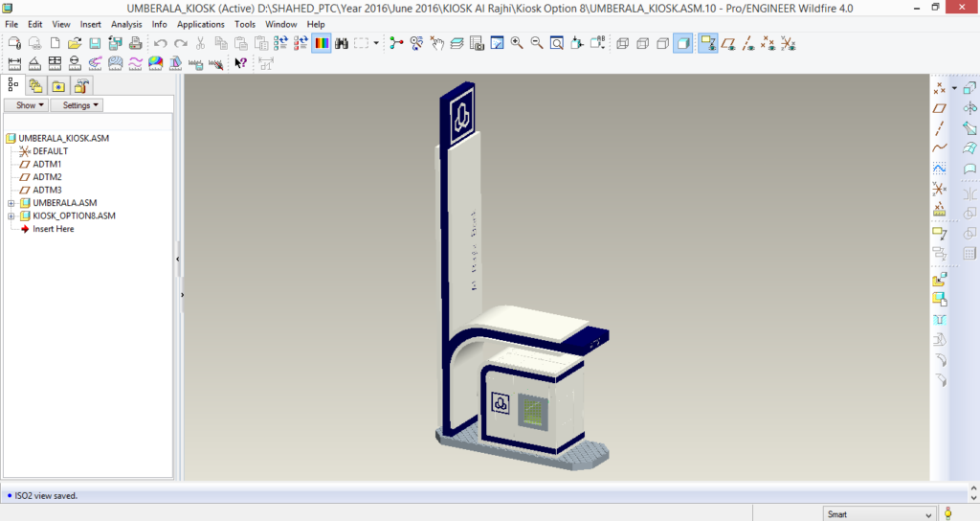980x521 pixels.
Task: Open the Applications menu
Action: coord(201,24)
